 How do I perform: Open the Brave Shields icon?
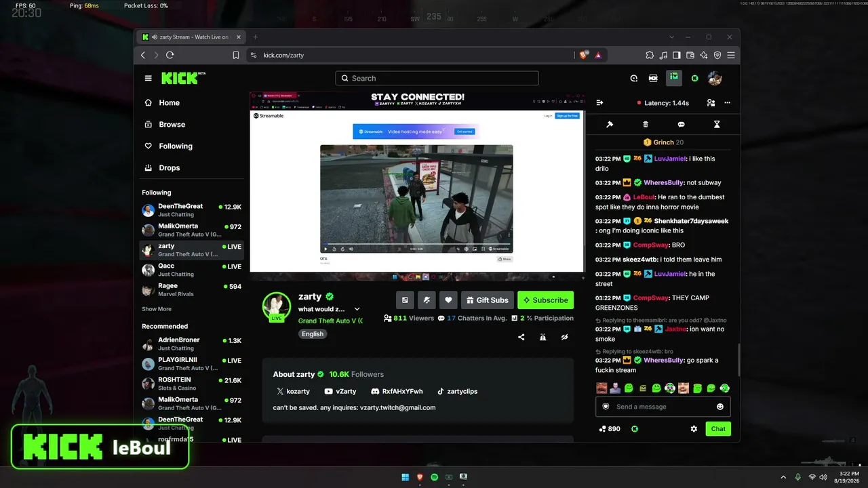583,55
